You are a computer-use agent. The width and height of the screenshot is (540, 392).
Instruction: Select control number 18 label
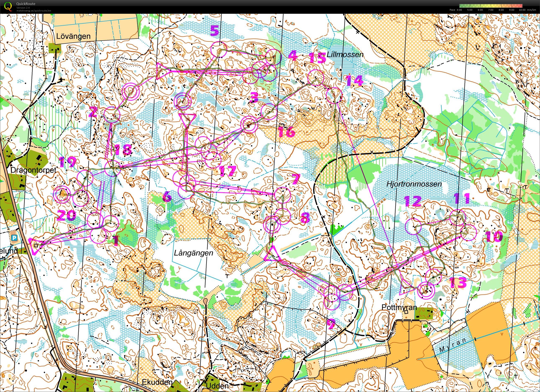(x=123, y=150)
